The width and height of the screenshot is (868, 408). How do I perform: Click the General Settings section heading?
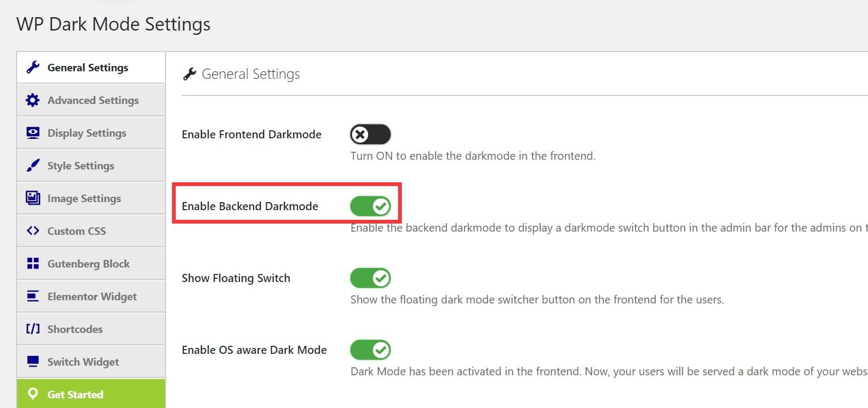251,74
